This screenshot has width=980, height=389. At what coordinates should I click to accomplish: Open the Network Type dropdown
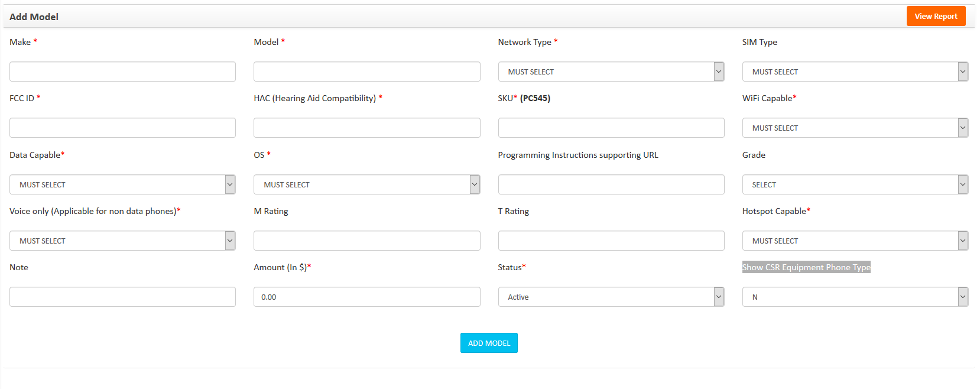point(611,72)
